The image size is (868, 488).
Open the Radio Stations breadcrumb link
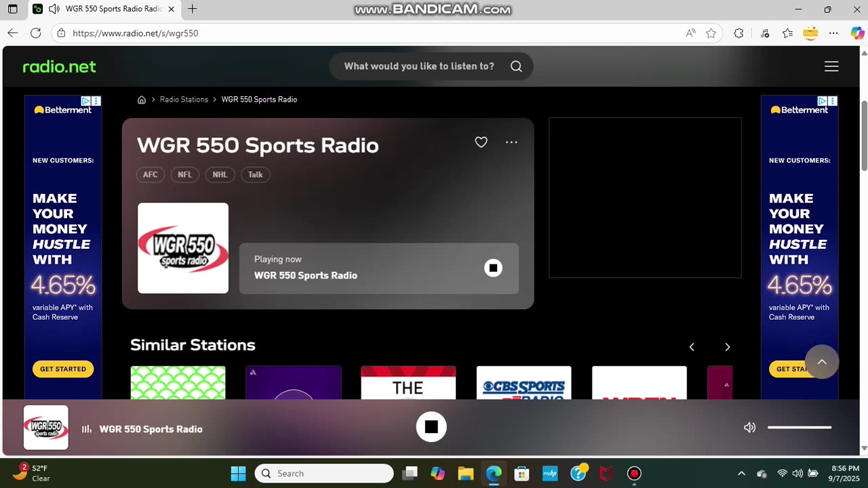[x=184, y=100]
